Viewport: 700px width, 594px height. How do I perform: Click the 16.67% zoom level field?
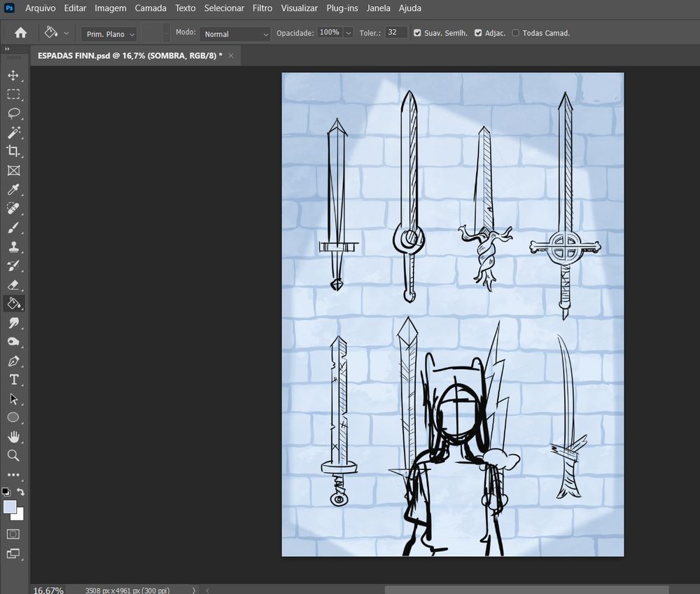click(48, 590)
